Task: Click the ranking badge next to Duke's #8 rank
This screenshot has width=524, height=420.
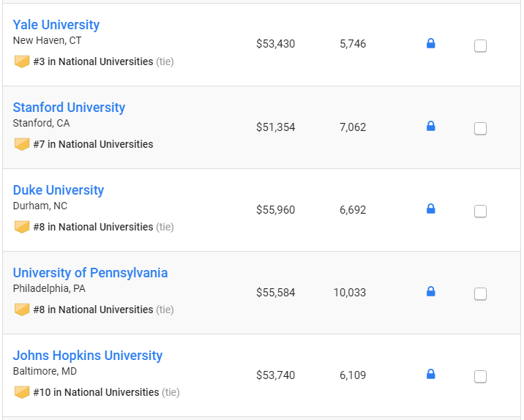Action: pos(22,227)
